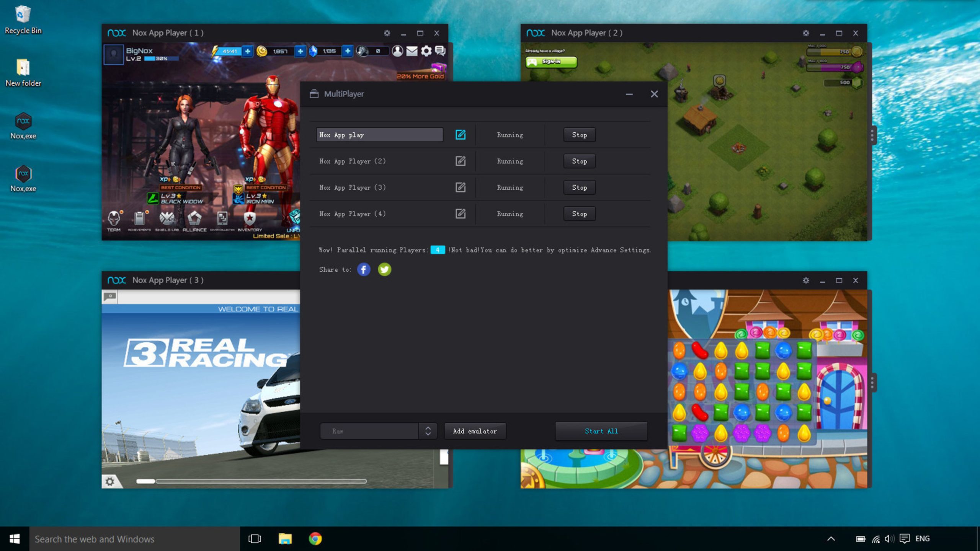Click the Add emulator button
This screenshot has height=551, width=980.
click(x=475, y=431)
